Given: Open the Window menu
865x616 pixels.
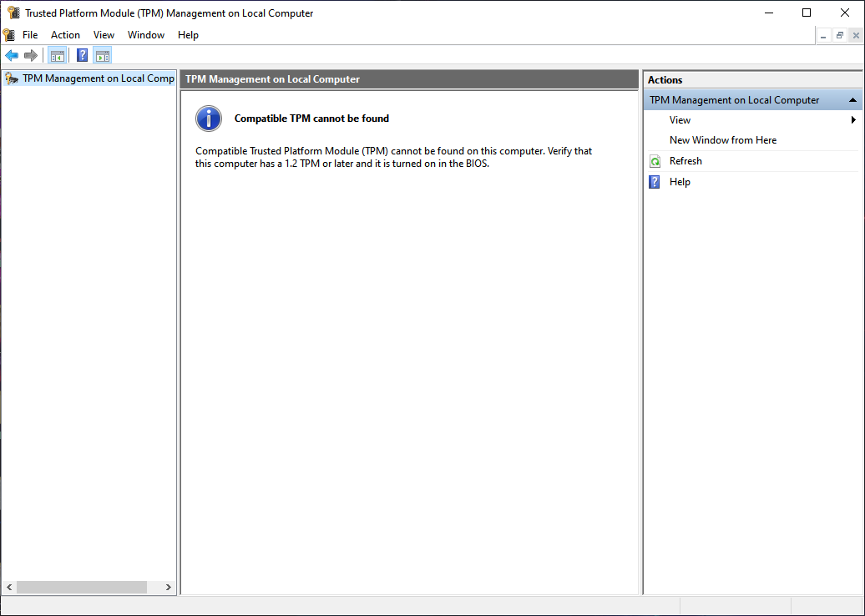Looking at the screenshot, I should click(146, 35).
